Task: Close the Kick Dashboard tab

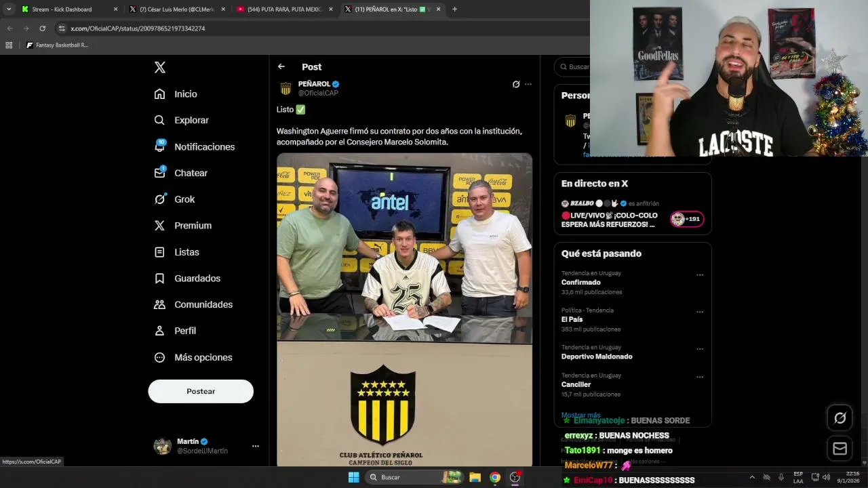Action: 115,9
